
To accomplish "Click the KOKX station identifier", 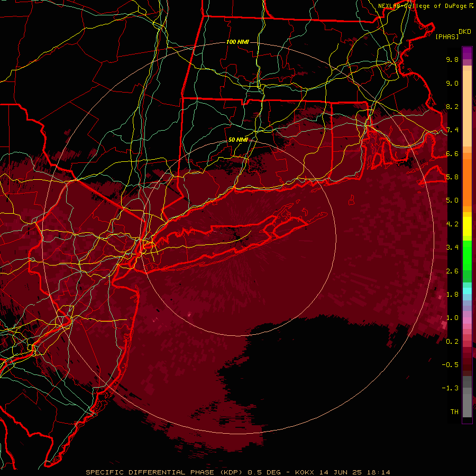I will click(306, 472).
